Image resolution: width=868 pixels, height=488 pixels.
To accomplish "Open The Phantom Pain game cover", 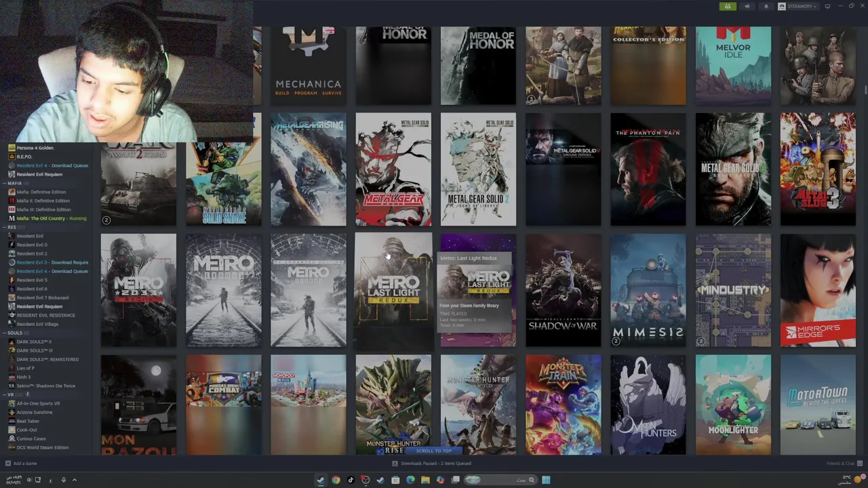I will (648, 169).
